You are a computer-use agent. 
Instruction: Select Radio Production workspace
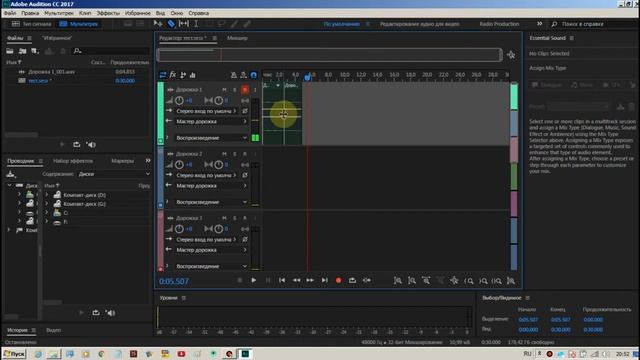click(x=499, y=24)
